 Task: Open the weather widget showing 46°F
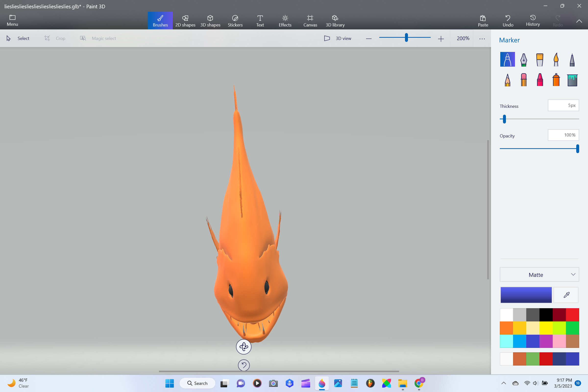(18, 383)
